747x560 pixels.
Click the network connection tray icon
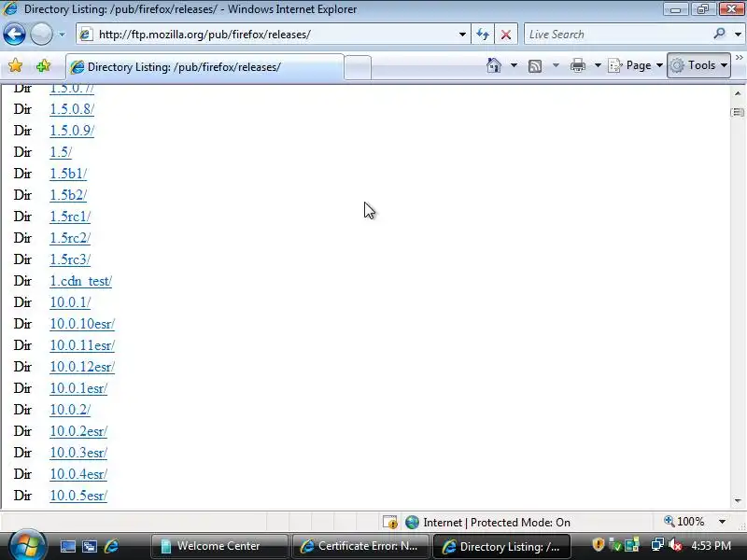coord(657,544)
